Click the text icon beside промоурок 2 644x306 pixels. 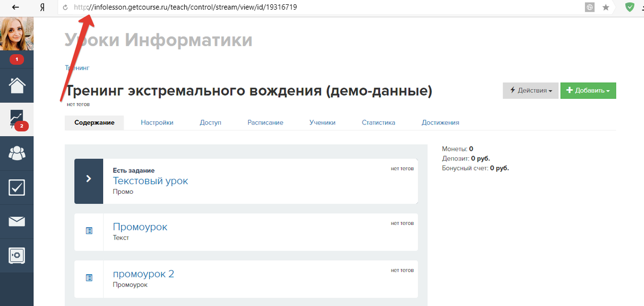tap(89, 278)
